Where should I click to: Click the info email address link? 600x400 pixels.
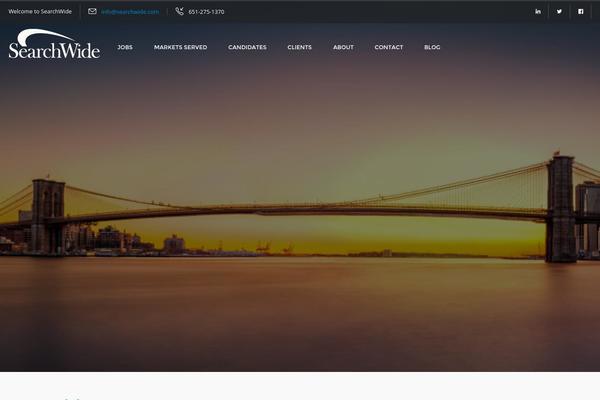click(130, 12)
